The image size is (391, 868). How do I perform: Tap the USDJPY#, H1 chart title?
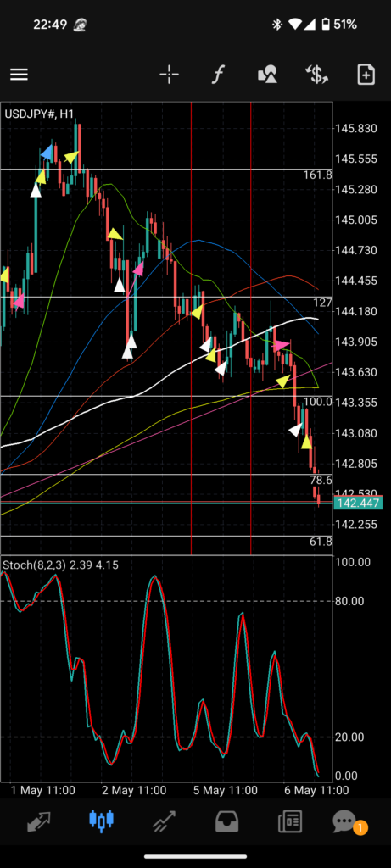pos(39,114)
